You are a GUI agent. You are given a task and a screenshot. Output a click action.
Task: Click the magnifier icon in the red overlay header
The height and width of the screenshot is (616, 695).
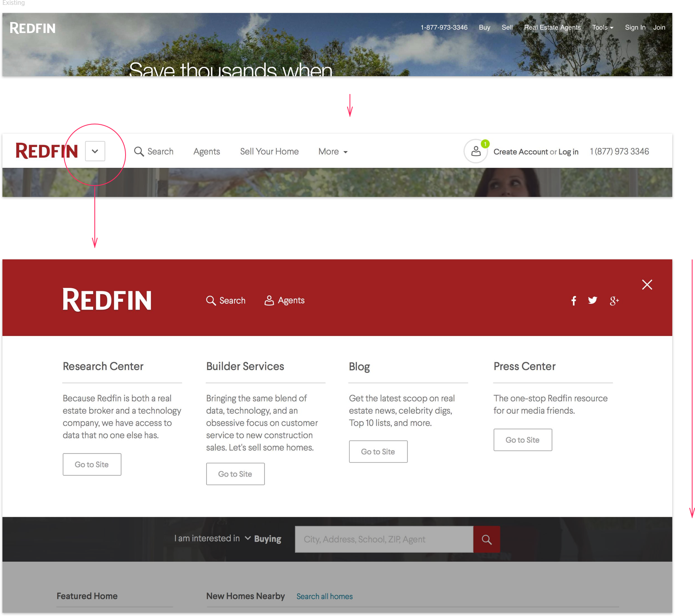[211, 301]
